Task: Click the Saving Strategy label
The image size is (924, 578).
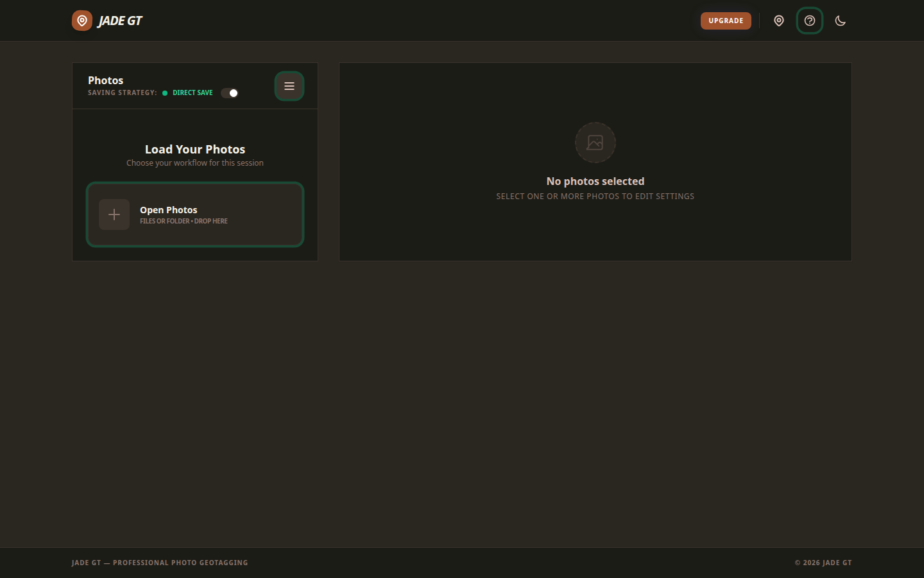Action: pyautogui.click(x=122, y=93)
